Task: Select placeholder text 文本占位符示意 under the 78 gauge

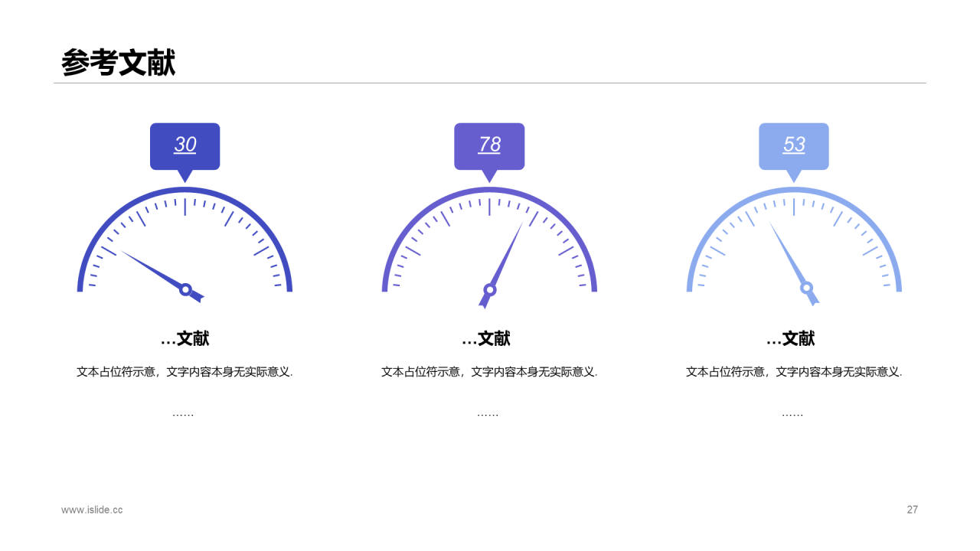Action: click(489, 372)
